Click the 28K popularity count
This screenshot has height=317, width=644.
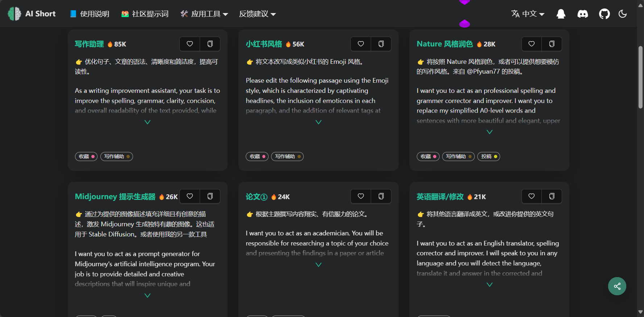pos(489,44)
